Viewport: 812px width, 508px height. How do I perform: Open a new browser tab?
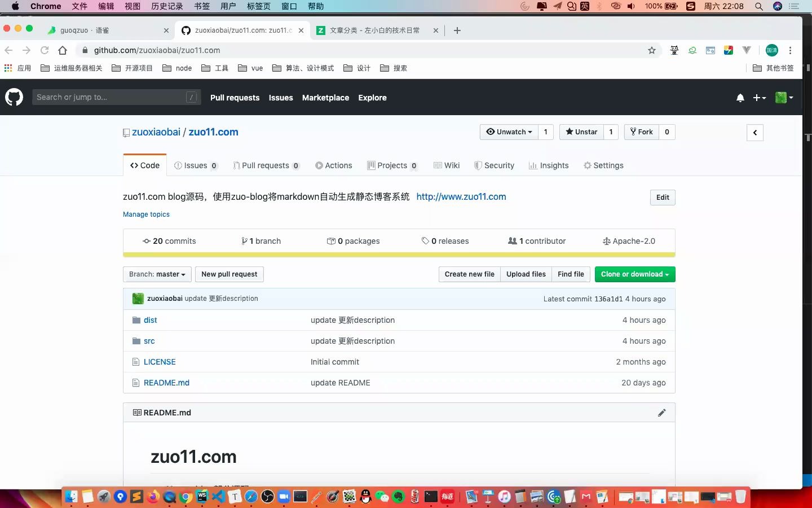click(457, 30)
